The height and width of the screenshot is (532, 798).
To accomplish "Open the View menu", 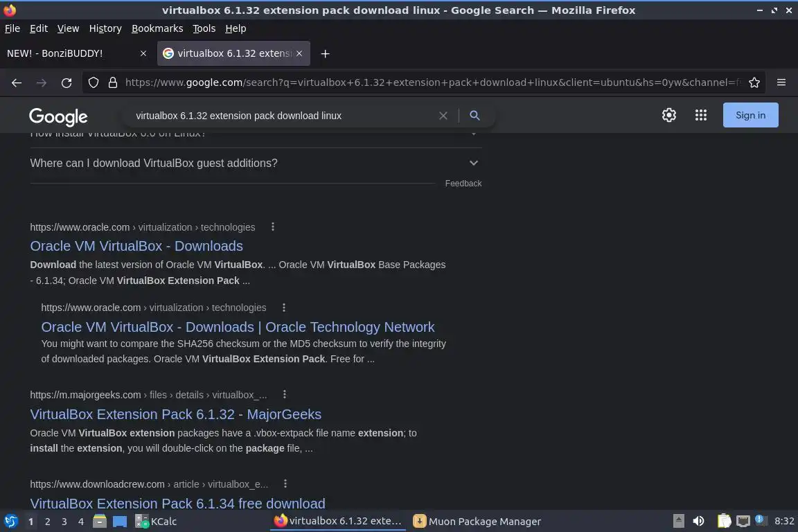I will point(68,28).
